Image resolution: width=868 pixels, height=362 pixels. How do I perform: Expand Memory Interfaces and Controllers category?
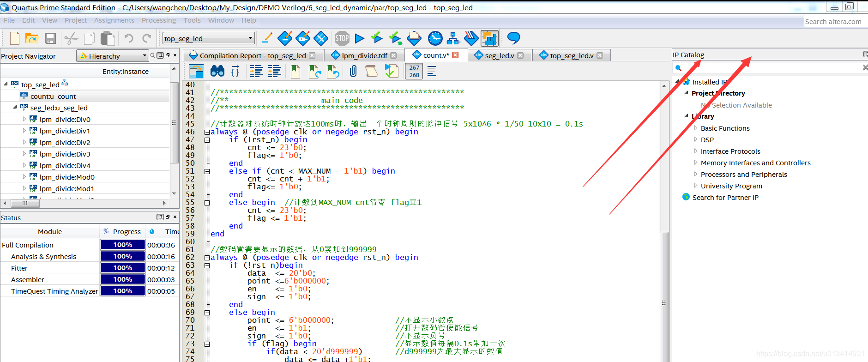pos(696,163)
